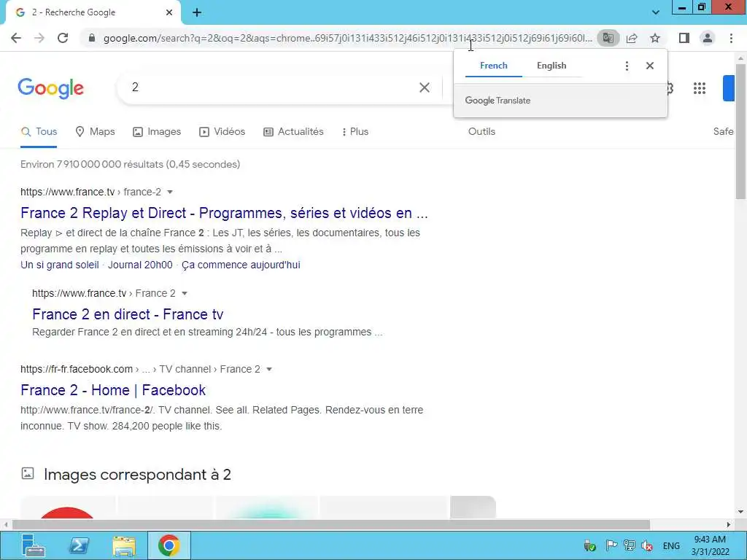The height and width of the screenshot is (560, 747).
Task: View site info via padlock icon
Action: tap(92, 38)
